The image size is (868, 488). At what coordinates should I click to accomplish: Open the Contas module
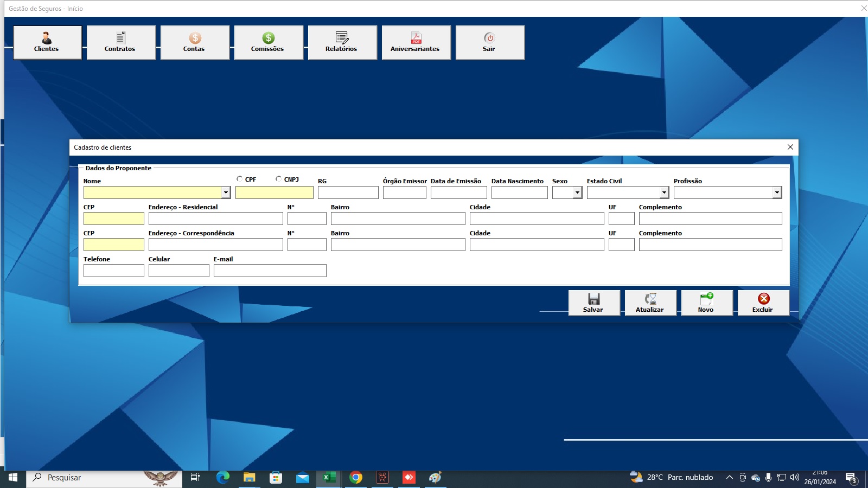195,42
